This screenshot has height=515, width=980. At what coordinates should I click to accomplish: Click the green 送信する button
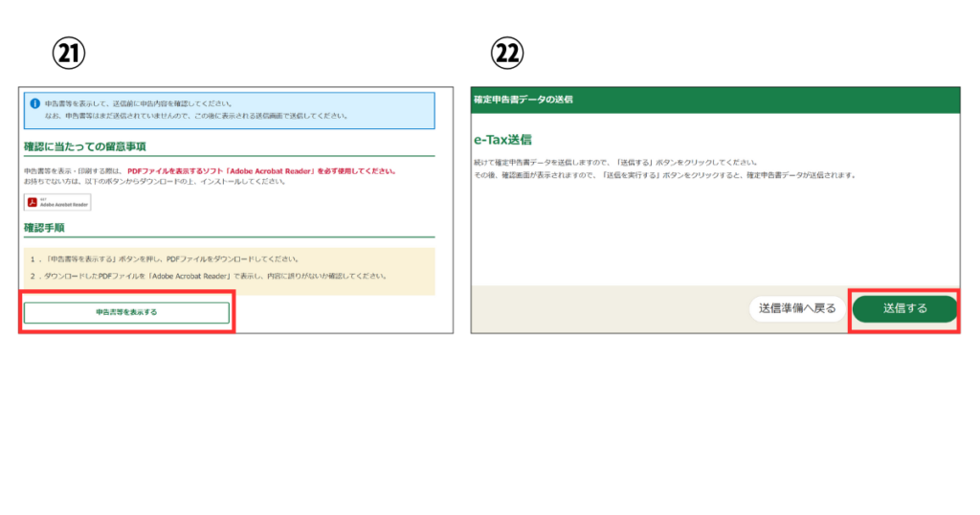point(904,309)
